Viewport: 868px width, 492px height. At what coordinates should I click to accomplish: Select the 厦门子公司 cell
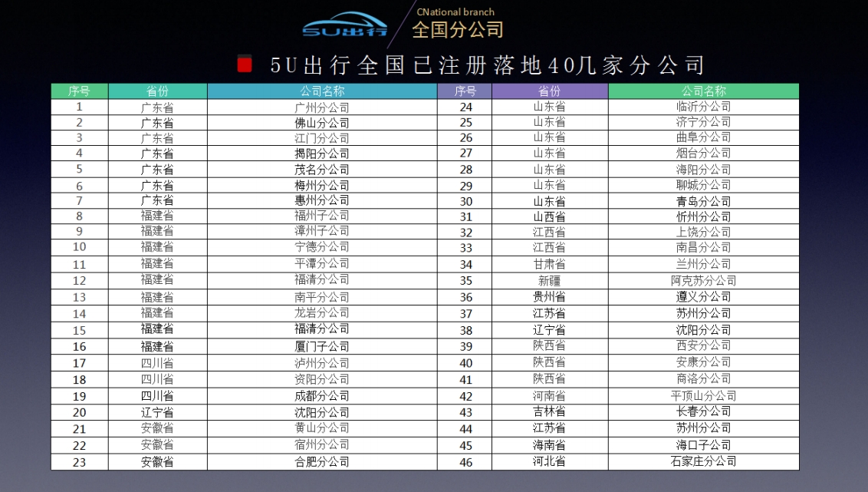[322, 346]
